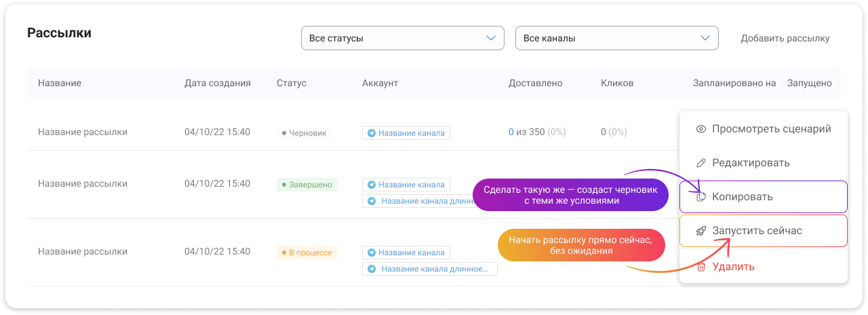This screenshot has height=315, width=868.
Task: Click the eye icon beside Просмотреть сценарий
Action: (701, 129)
